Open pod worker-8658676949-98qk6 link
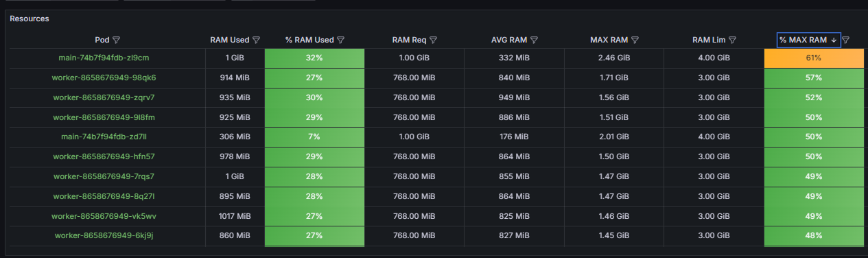Viewport: 868px width, 258px height. click(x=104, y=78)
